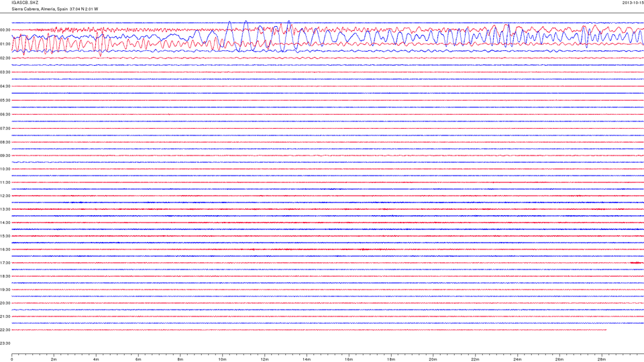The image size is (644, 362).
Task: Click the "20m" axis tick label
Action: pos(433,359)
